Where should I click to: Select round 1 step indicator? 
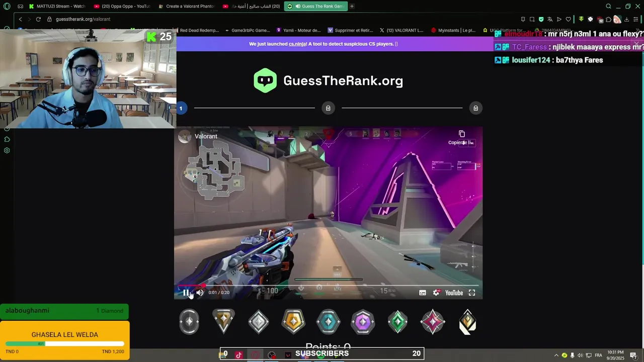point(181,108)
